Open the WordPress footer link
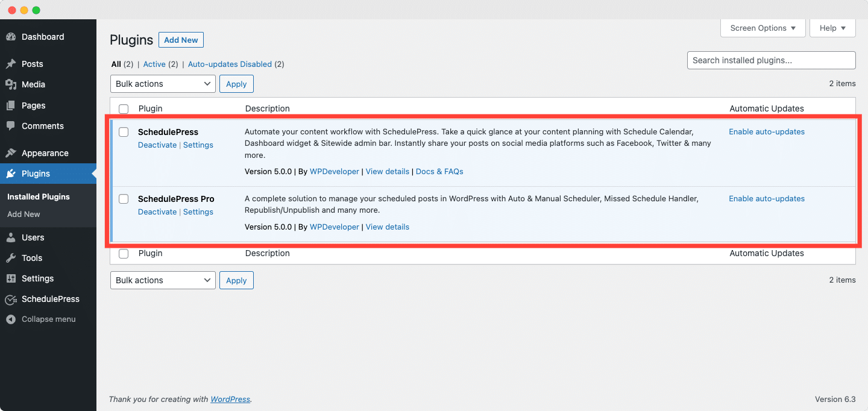 (230, 399)
